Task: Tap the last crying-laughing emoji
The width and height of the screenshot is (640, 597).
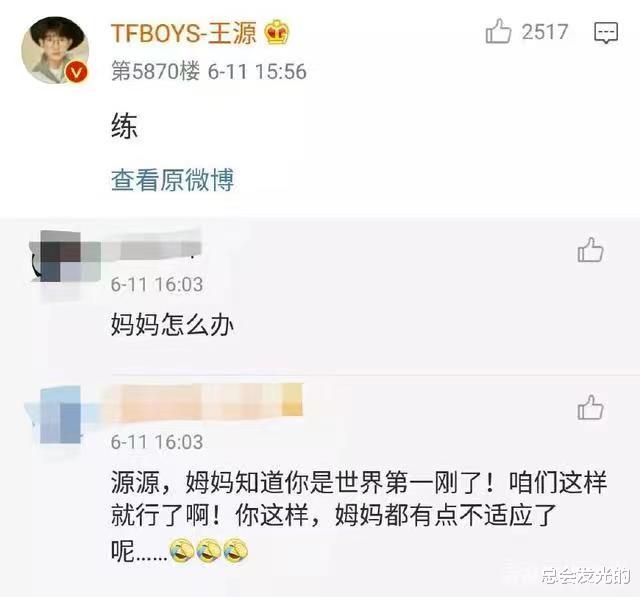Action: 236,551
